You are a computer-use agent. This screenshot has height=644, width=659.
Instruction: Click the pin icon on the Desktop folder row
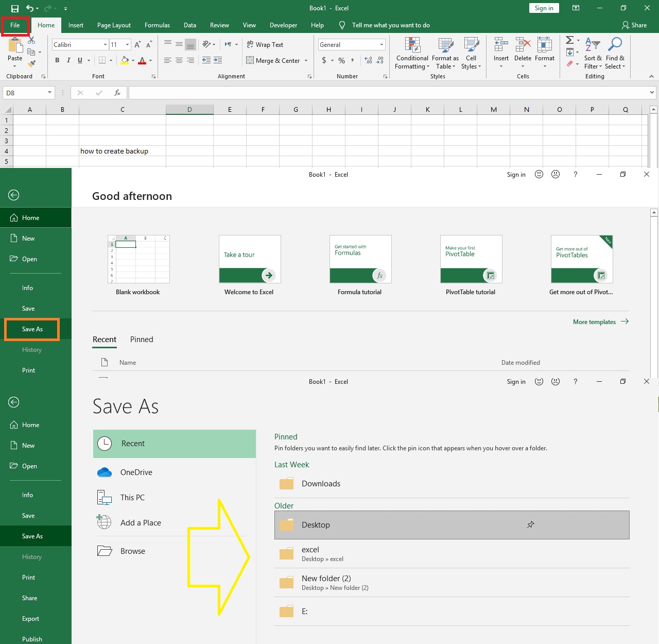pyautogui.click(x=531, y=524)
